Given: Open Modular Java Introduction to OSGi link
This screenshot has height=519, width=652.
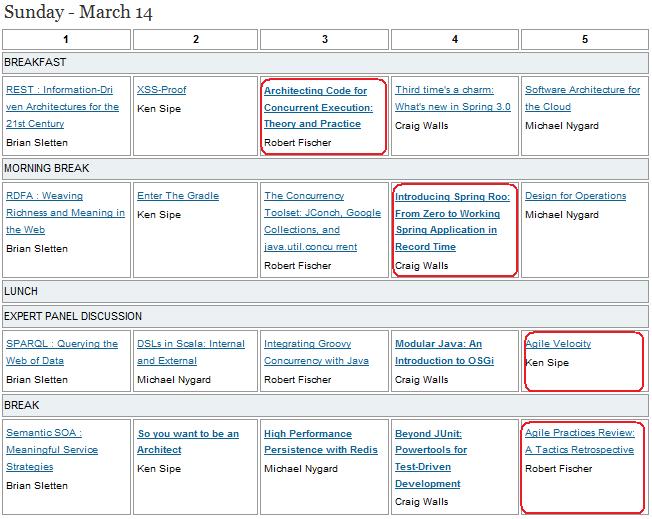Looking at the screenshot, I should 445,352.
